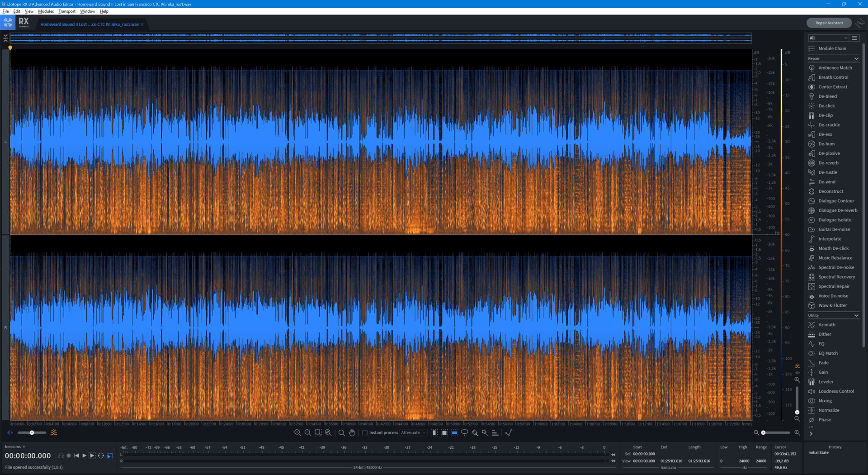Select the frequency selection tool
Viewport: 868px width, 475px height.
pos(454,433)
